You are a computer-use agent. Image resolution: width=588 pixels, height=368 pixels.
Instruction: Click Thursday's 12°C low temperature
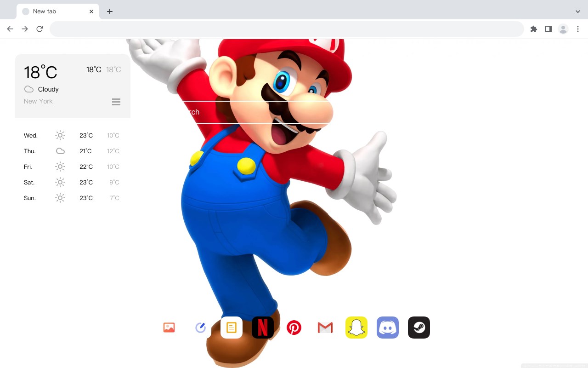click(113, 151)
